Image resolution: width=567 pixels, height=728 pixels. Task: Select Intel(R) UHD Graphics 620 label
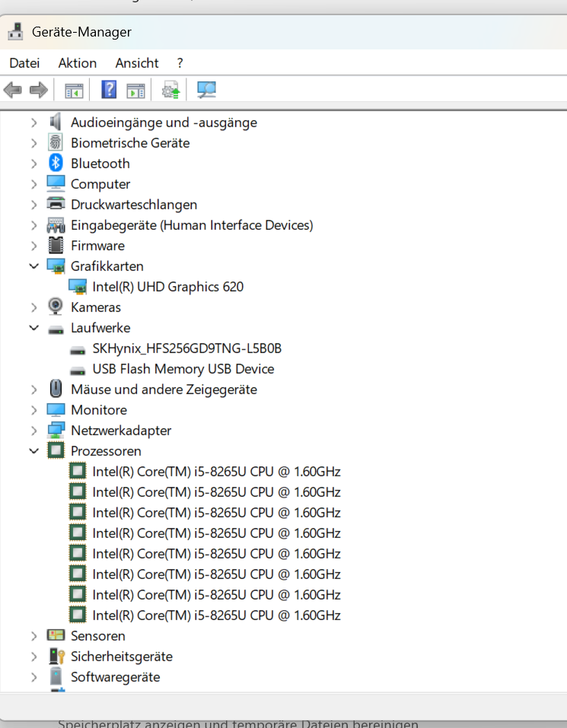[x=167, y=287]
